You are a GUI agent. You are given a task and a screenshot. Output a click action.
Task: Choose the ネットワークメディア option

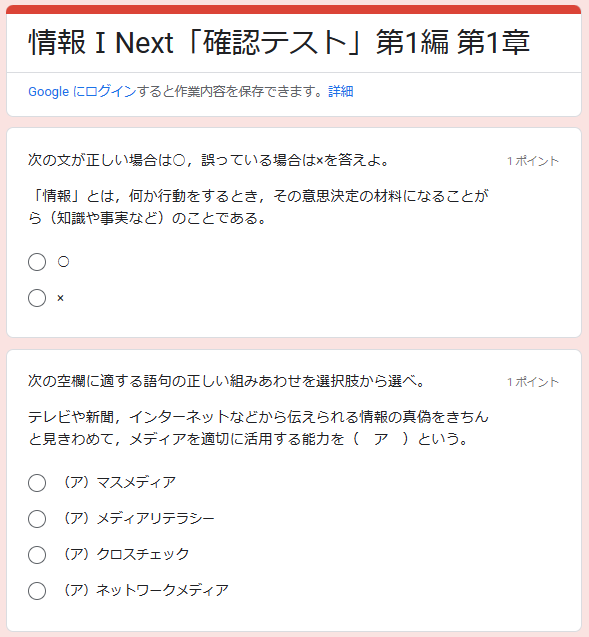37,591
